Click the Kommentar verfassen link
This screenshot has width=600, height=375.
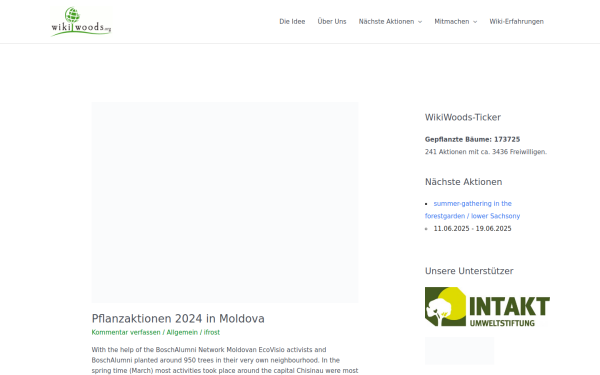coord(126,332)
